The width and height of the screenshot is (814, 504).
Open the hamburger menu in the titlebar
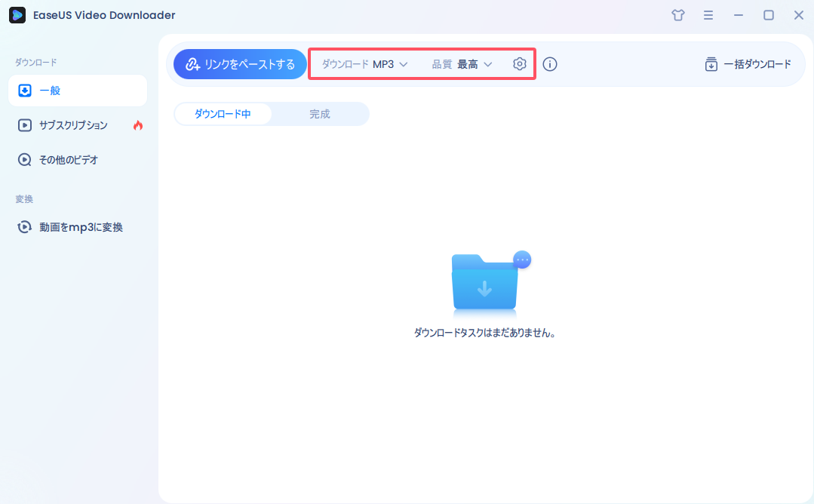(708, 14)
